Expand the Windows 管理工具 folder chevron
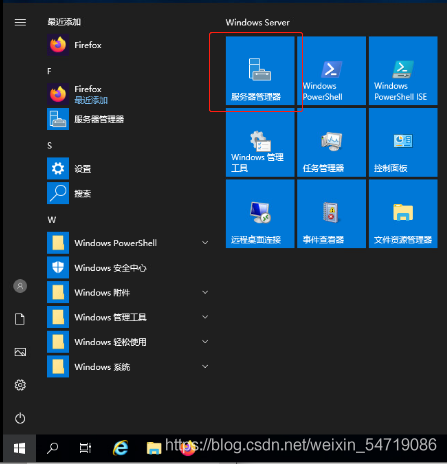 point(205,317)
